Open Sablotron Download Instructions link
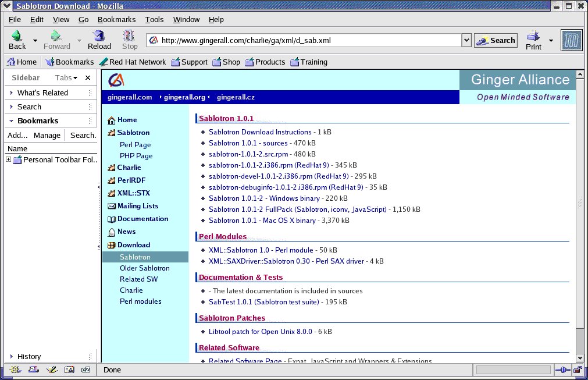Screen dimensions: 588x380 coord(260,132)
